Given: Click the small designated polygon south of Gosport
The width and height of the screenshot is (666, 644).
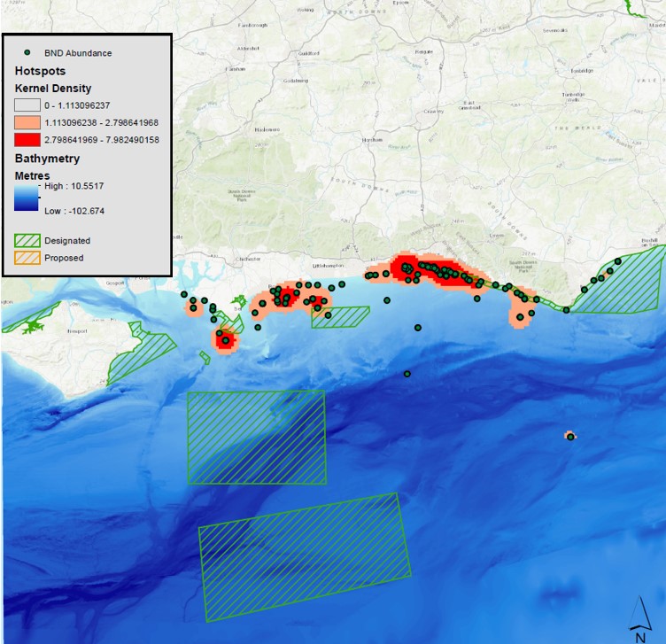Looking at the screenshot, I should 205,358.
